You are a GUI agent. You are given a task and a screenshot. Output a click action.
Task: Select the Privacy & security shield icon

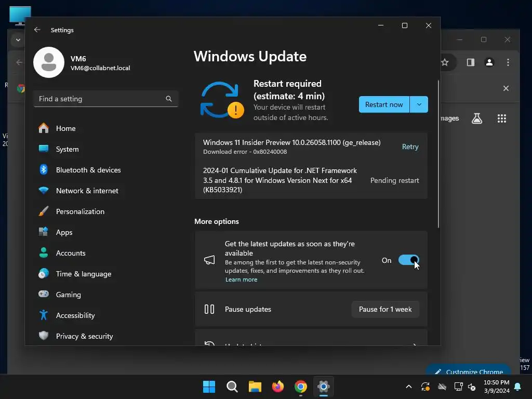[x=44, y=336]
